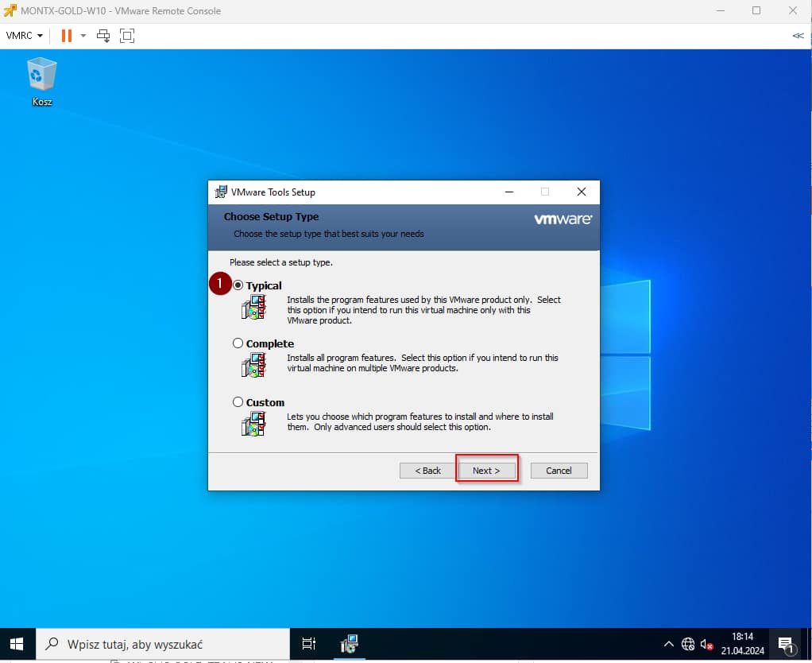
Task: Click the Next button
Action: click(x=486, y=471)
